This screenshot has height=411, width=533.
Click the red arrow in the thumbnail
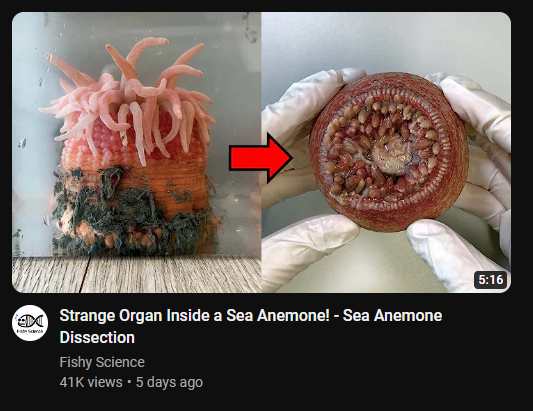pyautogui.click(x=261, y=158)
